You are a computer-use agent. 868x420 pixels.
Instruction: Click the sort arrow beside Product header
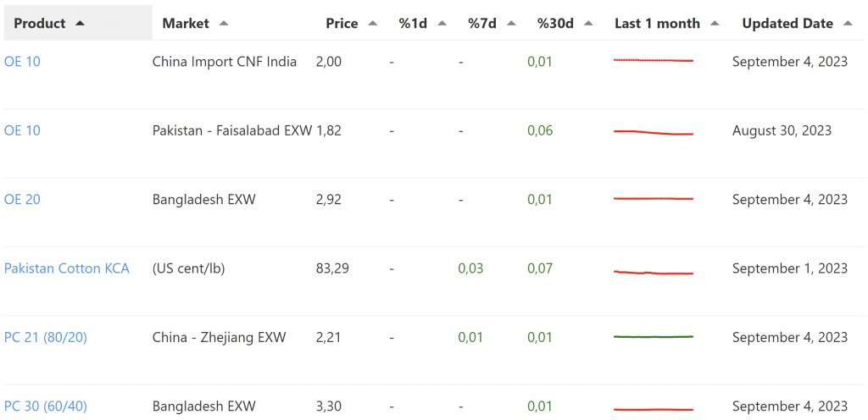(x=80, y=24)
